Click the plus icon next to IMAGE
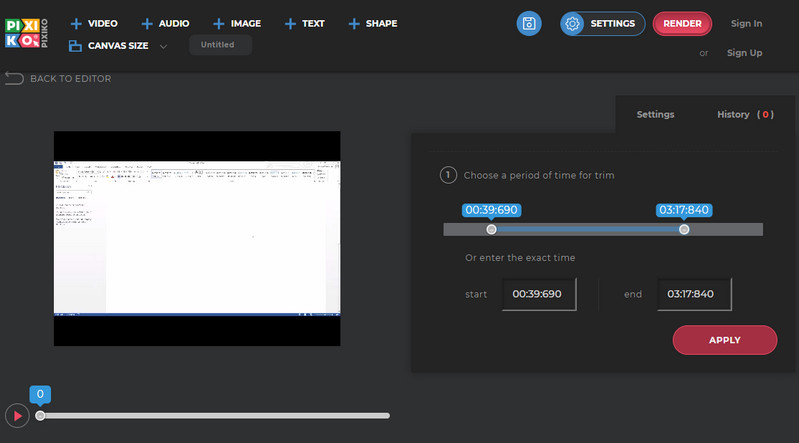Image resolution: width=799 pixels, height=443 pixels. coord(219,23)
